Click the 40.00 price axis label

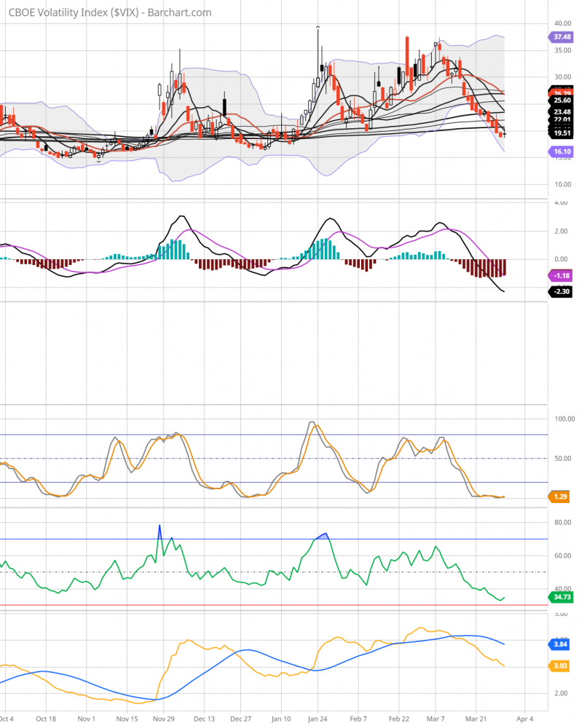pos(561,23)
